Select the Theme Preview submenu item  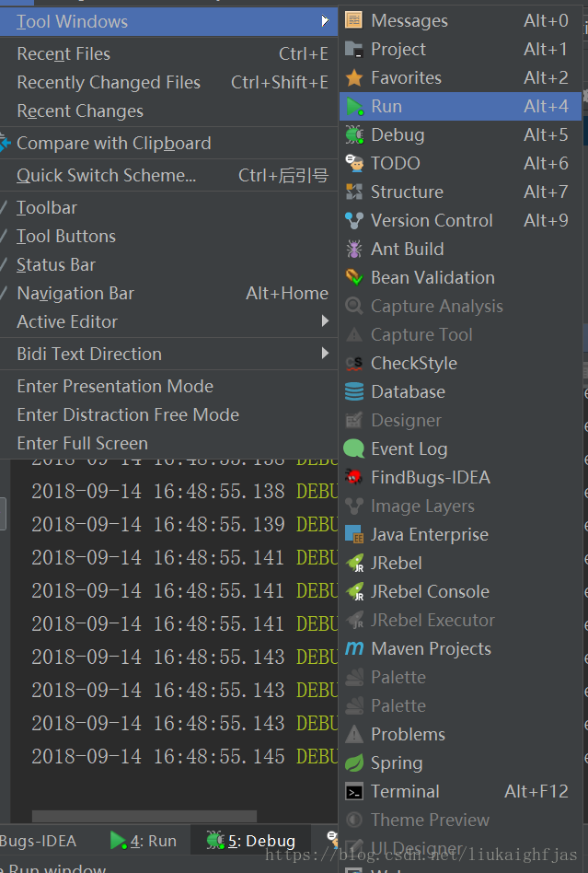[x=461, y=820]
